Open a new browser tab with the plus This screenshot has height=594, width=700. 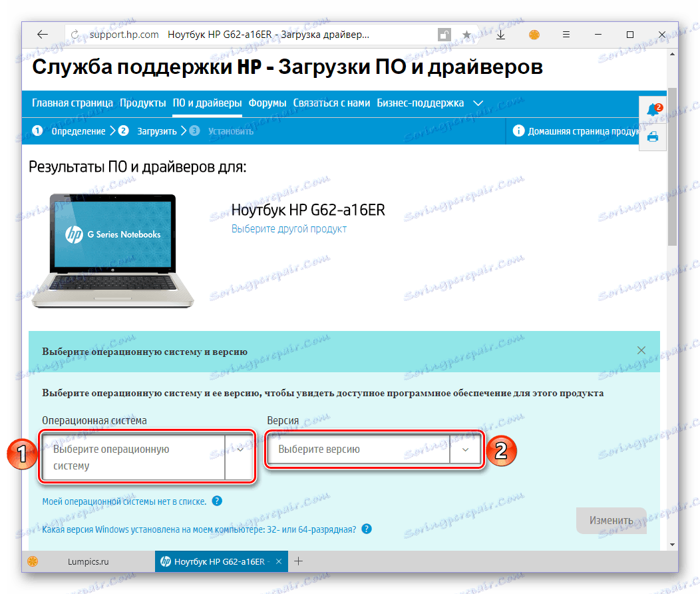tap(298, 561)
